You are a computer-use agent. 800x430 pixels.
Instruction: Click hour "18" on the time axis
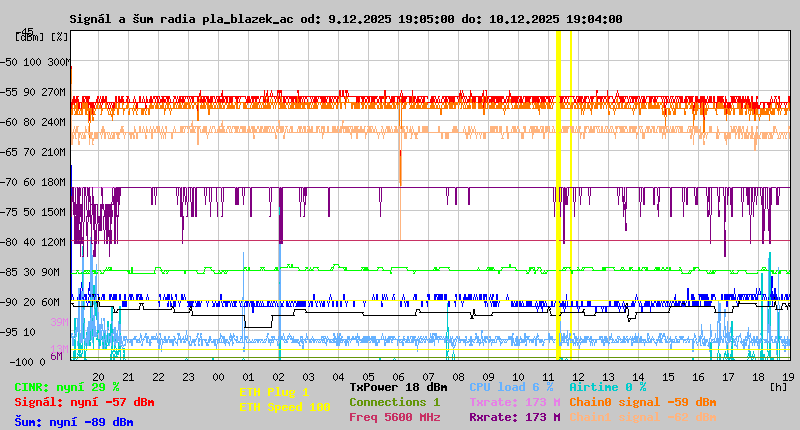click(758, 377)
